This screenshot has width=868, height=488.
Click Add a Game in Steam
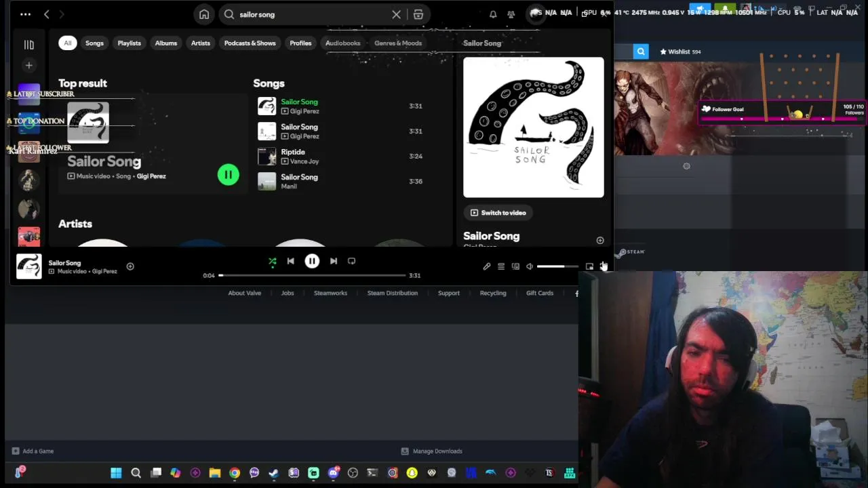(33, 451)
